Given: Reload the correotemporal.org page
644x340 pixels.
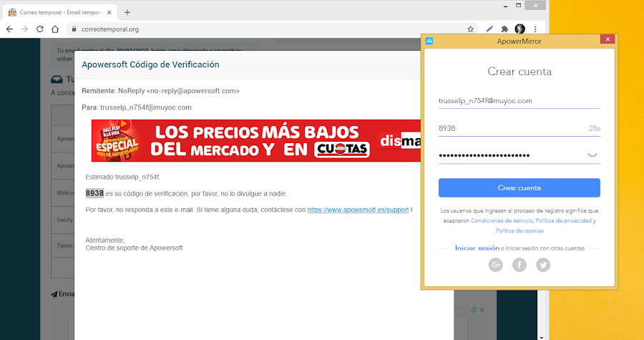Looking at the screenshot, I should [x=40, y=29].
